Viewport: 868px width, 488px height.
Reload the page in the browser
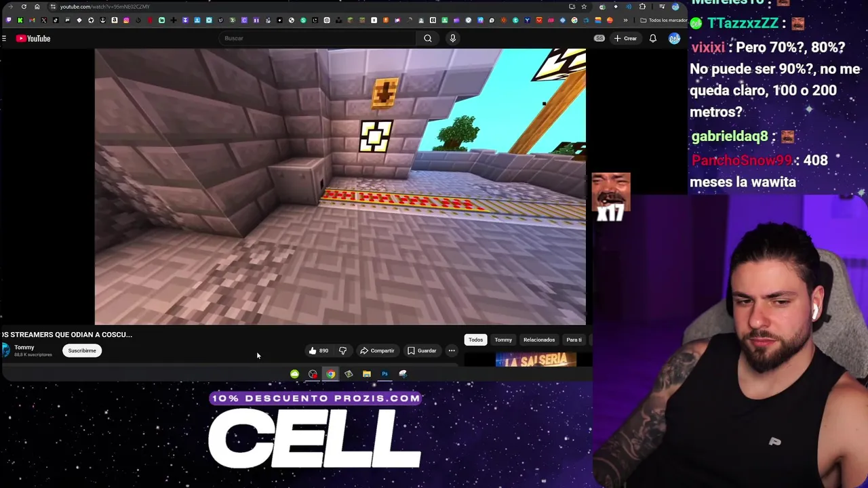pos(24,7)
